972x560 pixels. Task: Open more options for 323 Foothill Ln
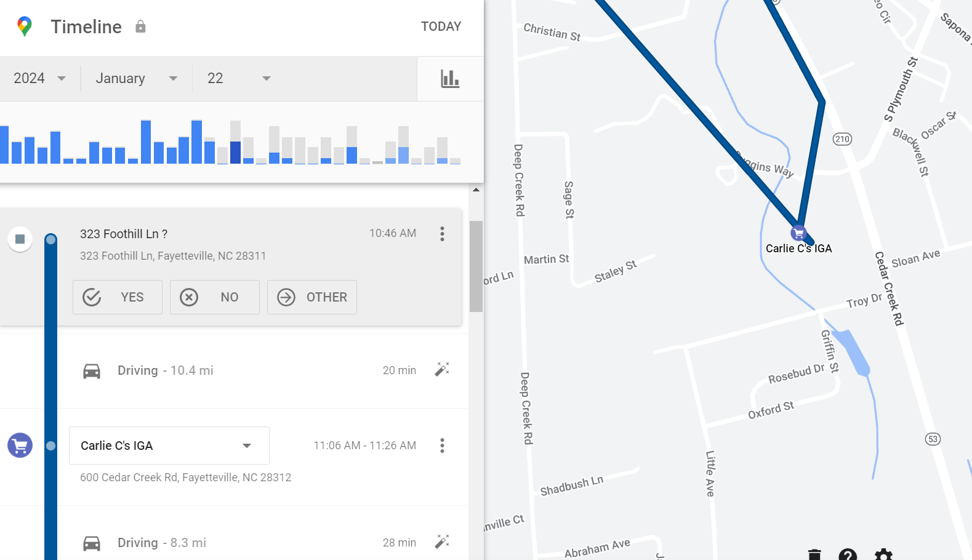442,234
